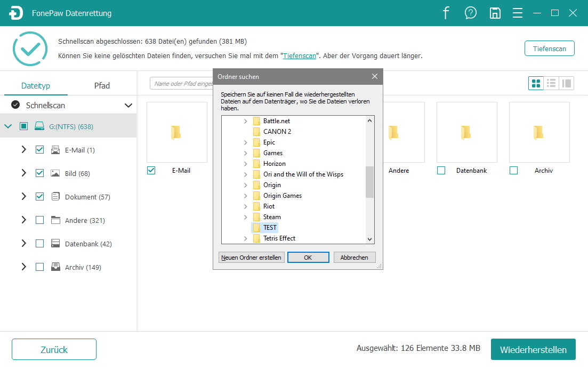The image size is (588, 369).
Task: Click the Schnellscan checkmark icon
Action: [15, 105]
